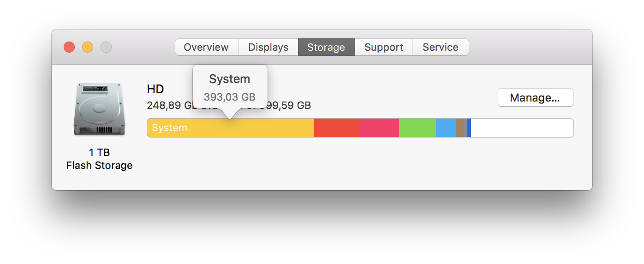Select the Storage tab
The width and height of the screenshot is (644, 264).
(326, 47)
